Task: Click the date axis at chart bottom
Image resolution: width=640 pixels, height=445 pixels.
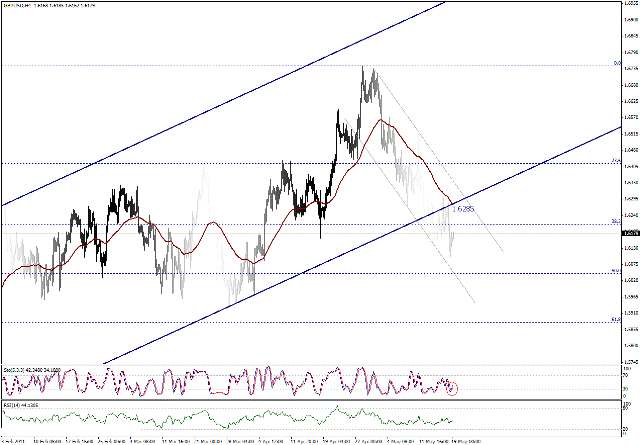Action: (x=300, y=438)
